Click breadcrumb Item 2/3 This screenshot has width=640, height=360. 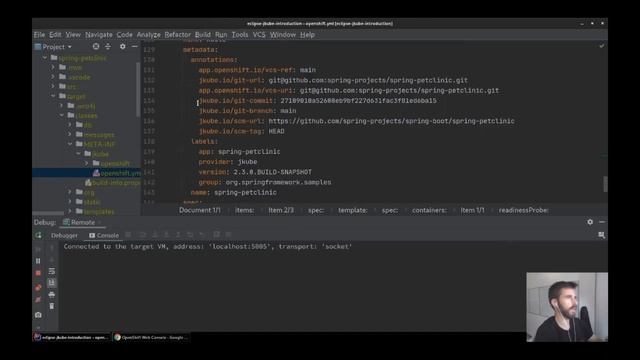click(281, 210)
